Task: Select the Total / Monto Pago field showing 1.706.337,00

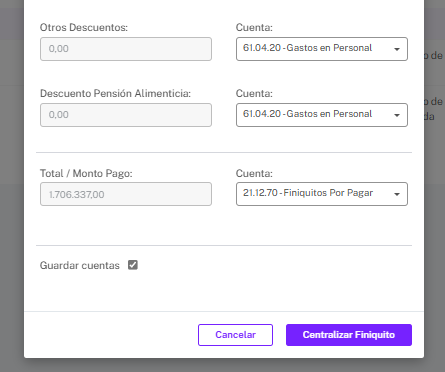Action: click(x=126, y=194)
